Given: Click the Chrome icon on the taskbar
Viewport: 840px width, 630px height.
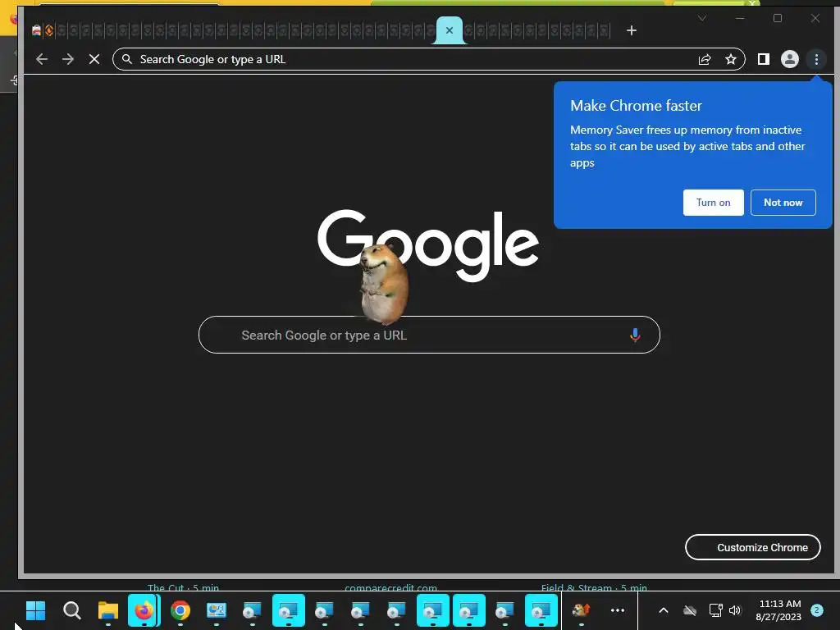Looking at the screenshot, I should (180, 610).
